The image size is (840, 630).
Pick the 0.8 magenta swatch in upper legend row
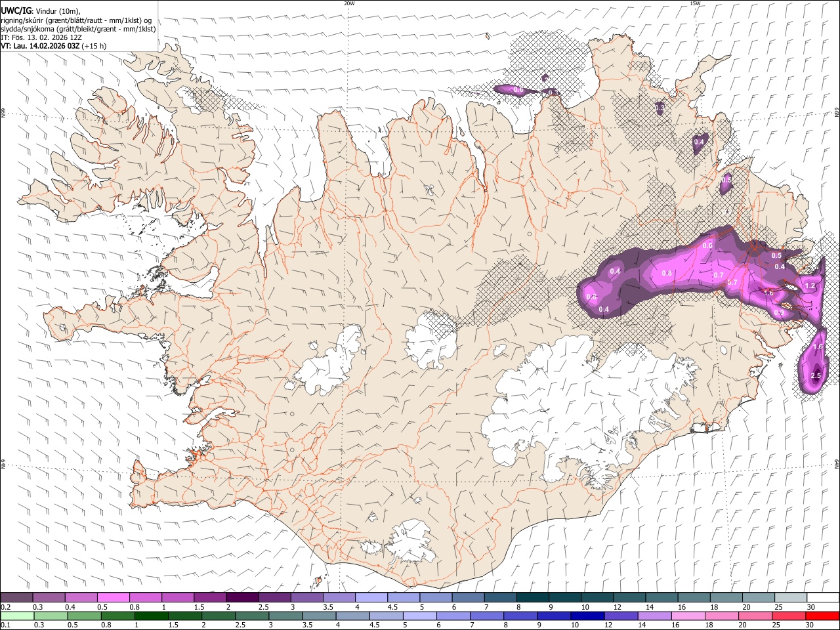click(x=145, y=597)
